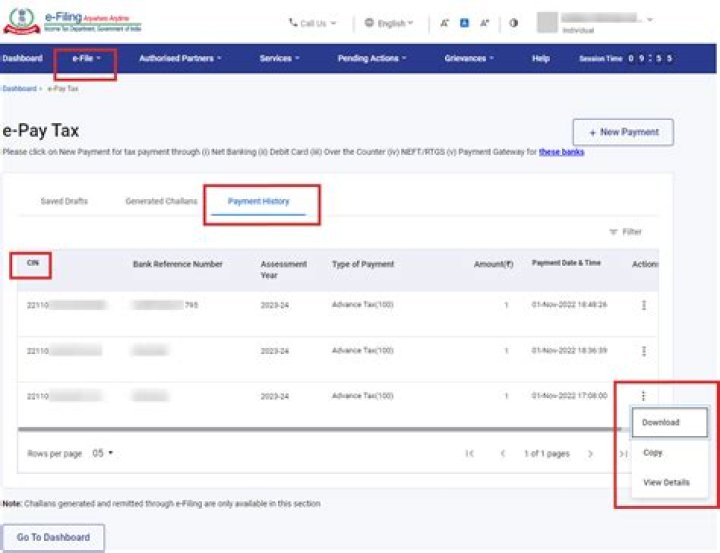Choose View Details from the action menu
The image size is (720, 553).
(x=666, y=482)
